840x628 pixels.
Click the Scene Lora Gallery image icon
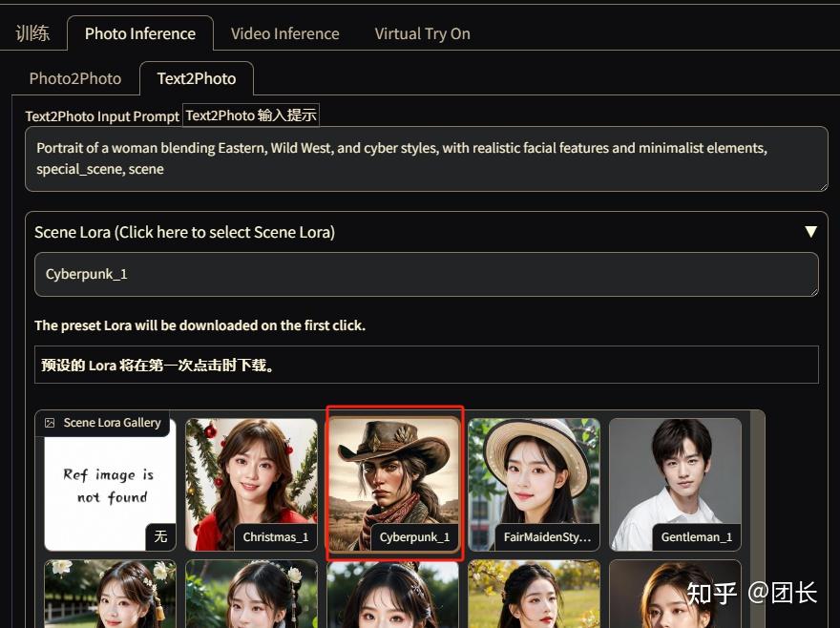coord(50,423)
